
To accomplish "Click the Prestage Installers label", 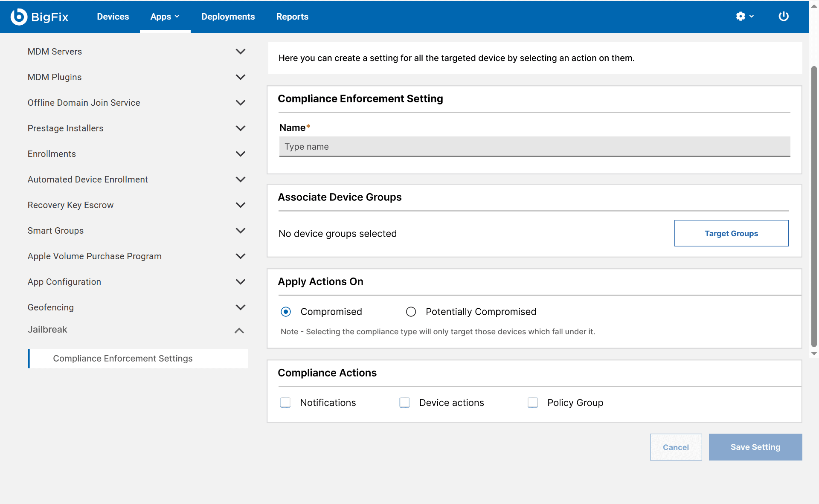I will (x=65, y=128).
